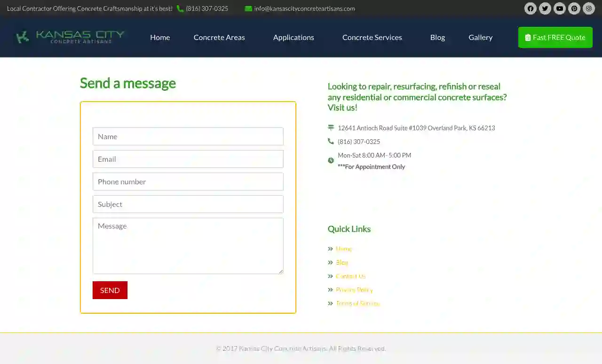Image resolution: width=602 pixels, height=364 pixels.
Task: Click the clock icon beside business hours
Action: pyautogui.click(x=331, y=160)
